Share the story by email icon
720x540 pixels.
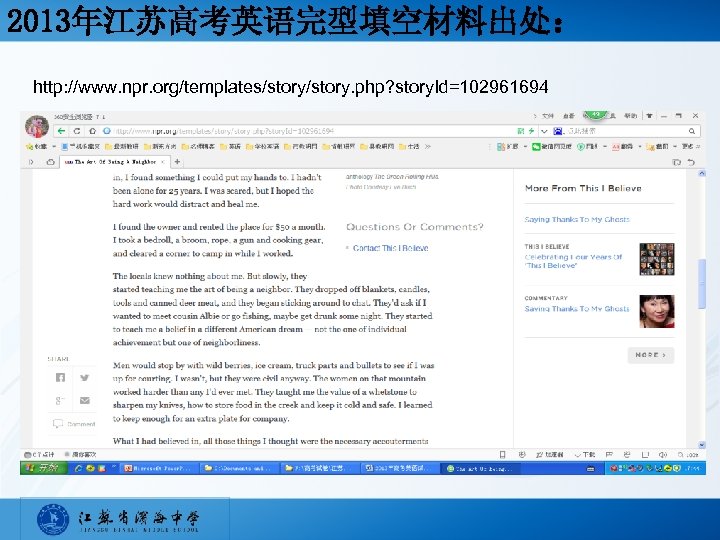point(84,400)
